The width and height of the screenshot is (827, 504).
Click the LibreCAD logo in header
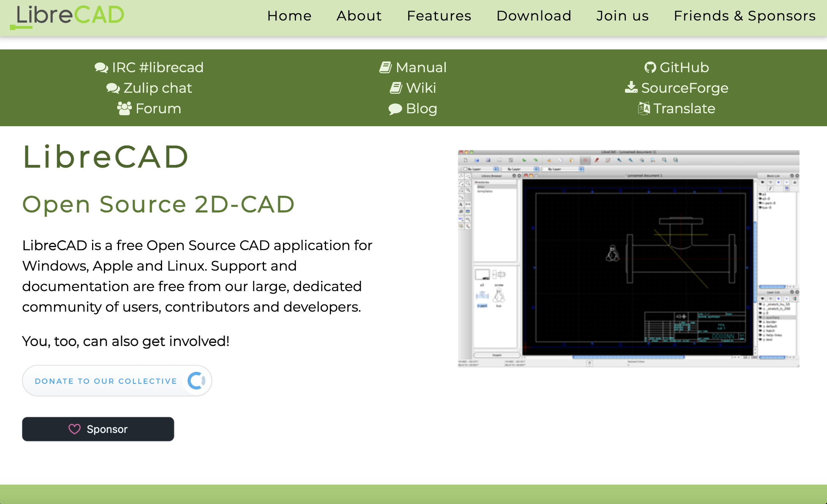point(67,17)
